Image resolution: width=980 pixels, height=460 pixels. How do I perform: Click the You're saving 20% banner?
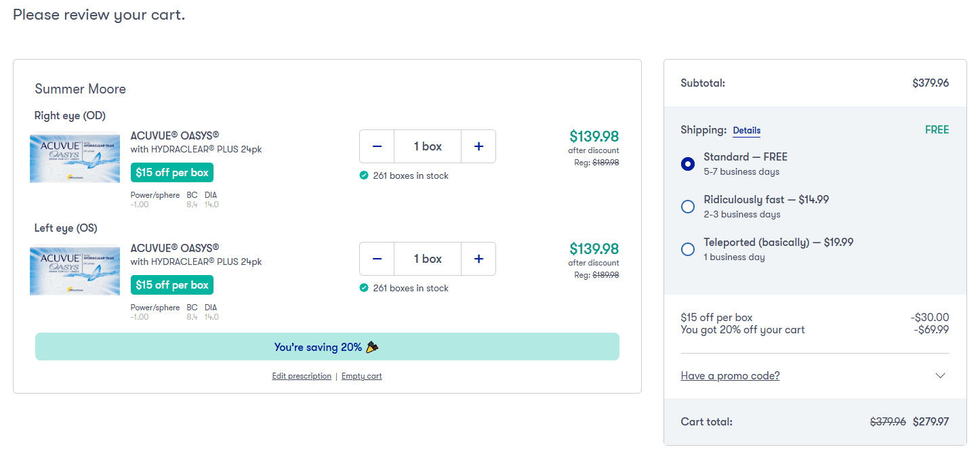(x=327, y=346)
